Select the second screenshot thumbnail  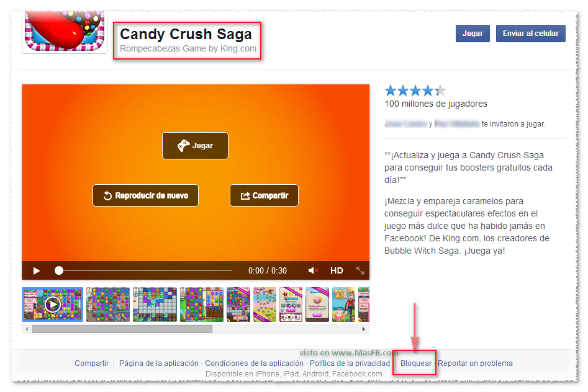(108, 304)
